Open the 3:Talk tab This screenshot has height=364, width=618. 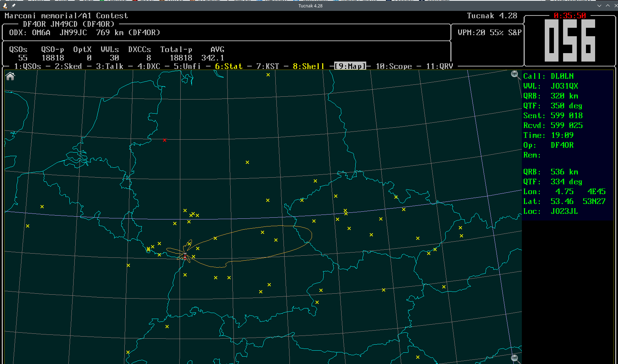110,66
